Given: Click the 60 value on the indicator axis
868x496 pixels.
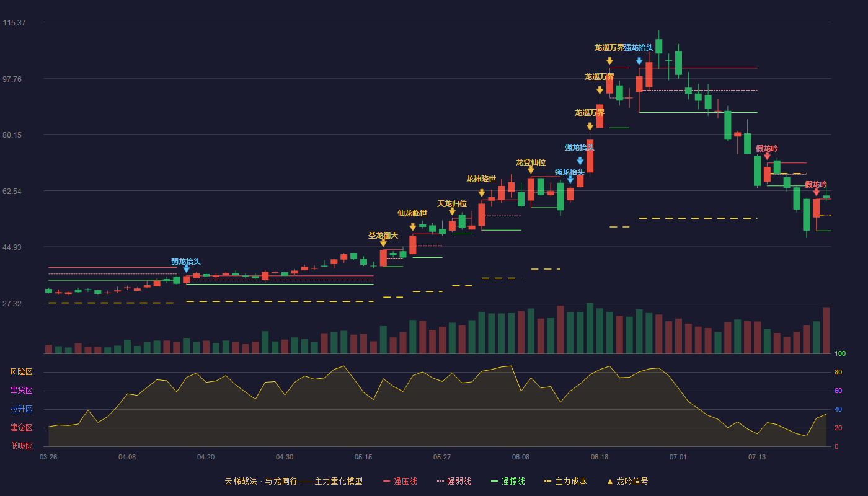Looking at the screenshot, I should click(x=838, y=391).
